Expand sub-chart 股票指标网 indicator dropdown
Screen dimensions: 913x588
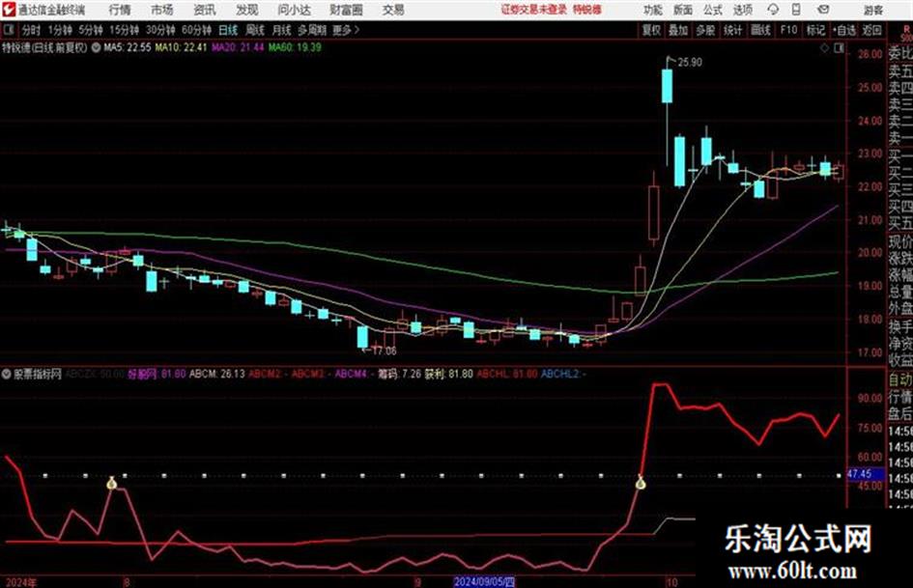pyautogui.click(x=7, y=374)
